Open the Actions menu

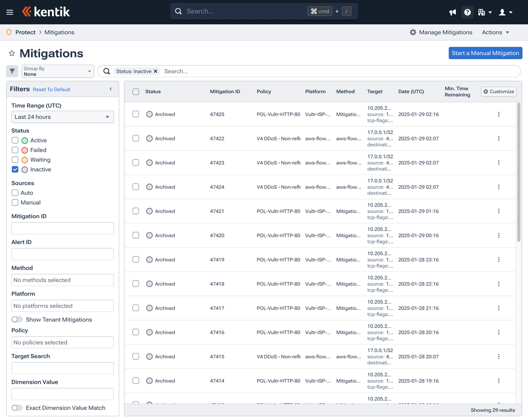point(495,32)
